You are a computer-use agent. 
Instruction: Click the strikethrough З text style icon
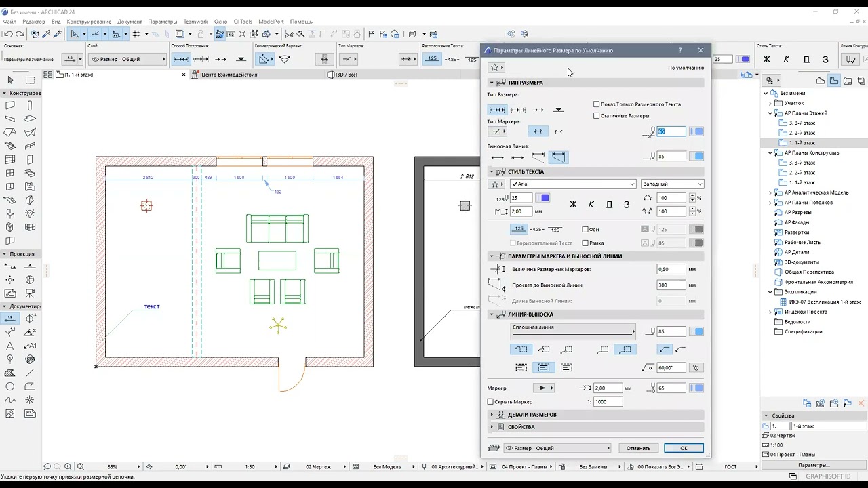626,204
